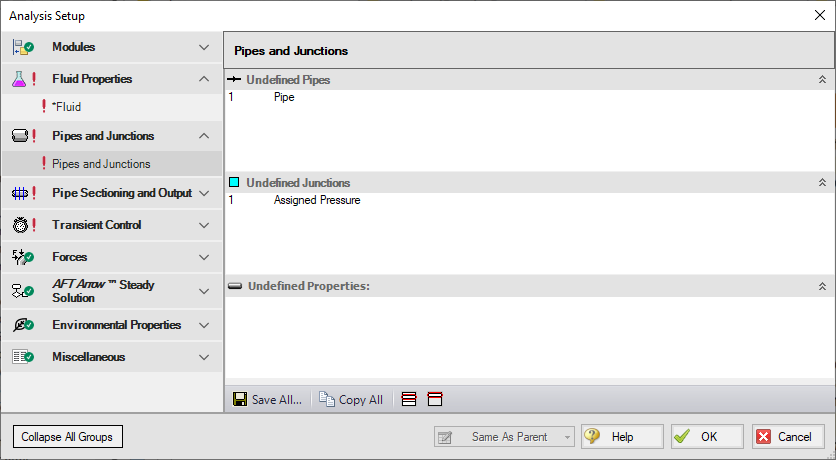This screenshot has width=836, height=460.
Task: Expand the Modules group chevron
Action: pos(204,47)
